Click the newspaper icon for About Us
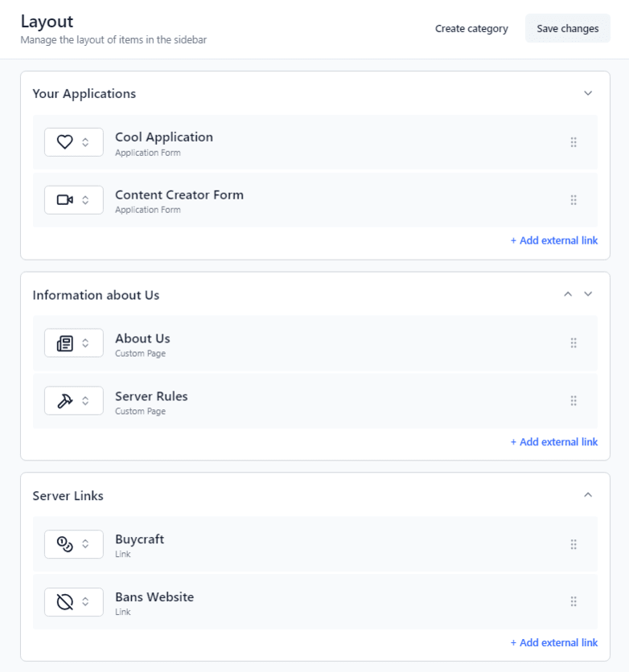This screenshot has height=672, width=629. (x=65, y=343)
